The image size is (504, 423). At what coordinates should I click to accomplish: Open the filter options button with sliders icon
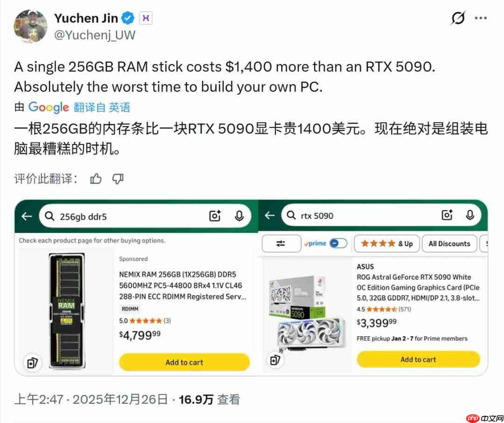(281, 243)
